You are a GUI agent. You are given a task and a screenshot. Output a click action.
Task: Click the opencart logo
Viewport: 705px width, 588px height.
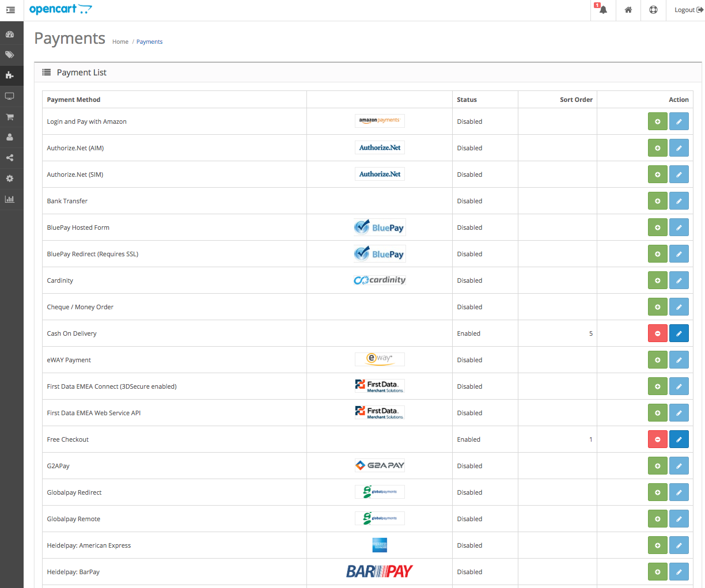[60, 9]
